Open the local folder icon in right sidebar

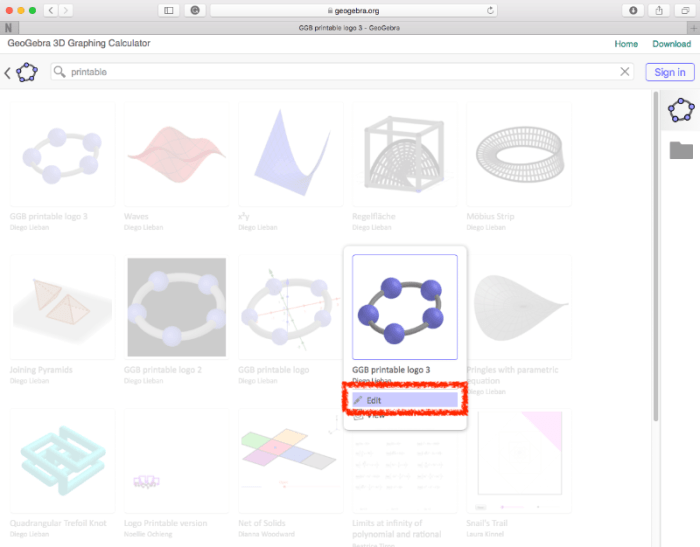coord(681,150)
